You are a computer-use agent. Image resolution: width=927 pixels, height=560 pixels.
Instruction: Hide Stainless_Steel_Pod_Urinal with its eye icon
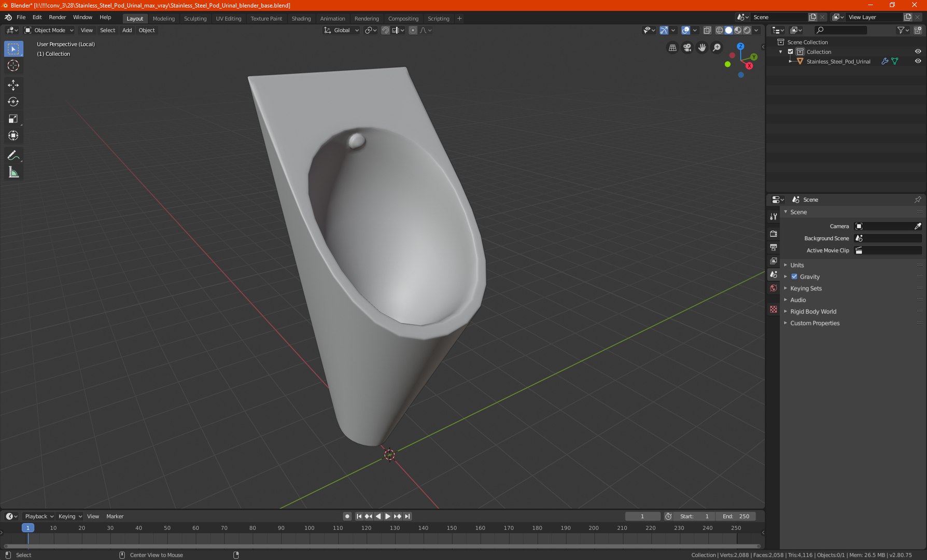tap(918, 61)
